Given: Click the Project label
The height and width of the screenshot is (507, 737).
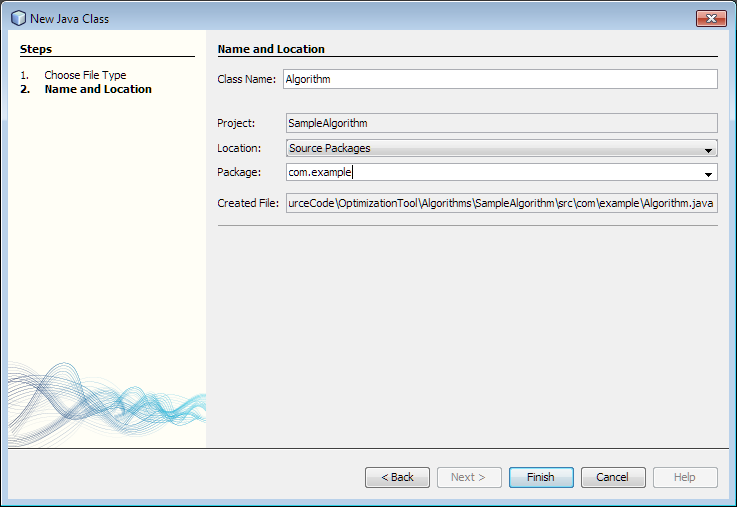Looking at the screenshot, I should coord(236,123).
